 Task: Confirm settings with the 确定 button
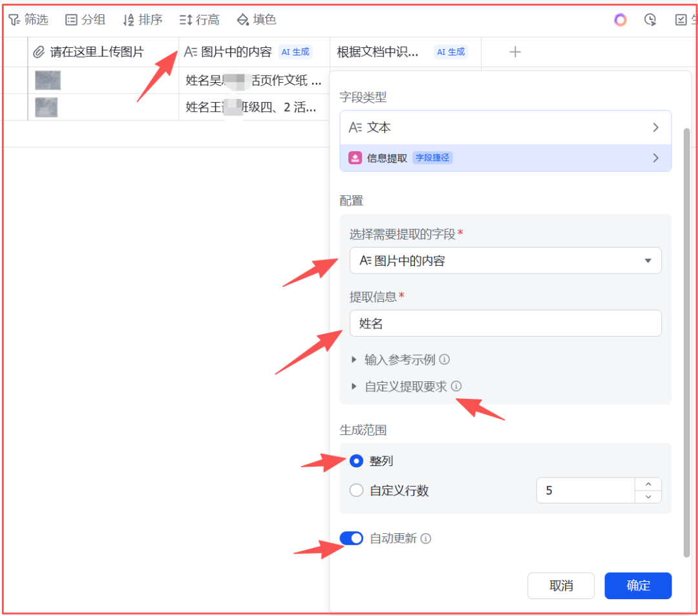click(638, 586)
